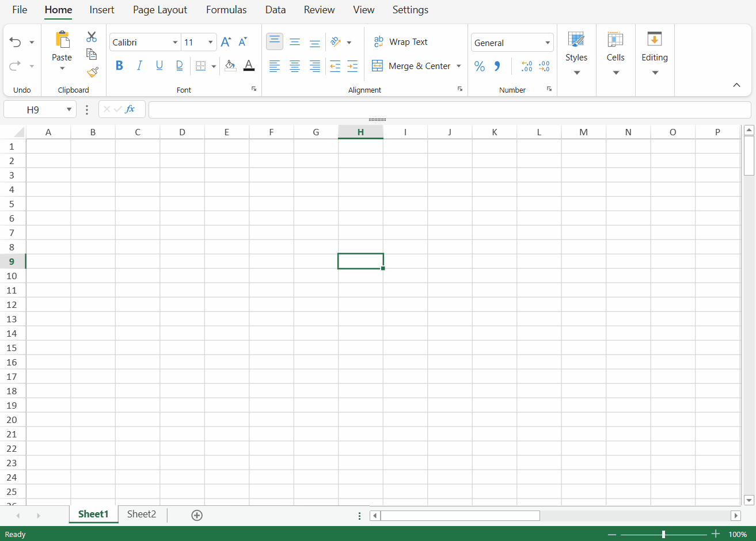756x541 pixels.
Task: Switch to the Insert tab
Action: (102, 10)
